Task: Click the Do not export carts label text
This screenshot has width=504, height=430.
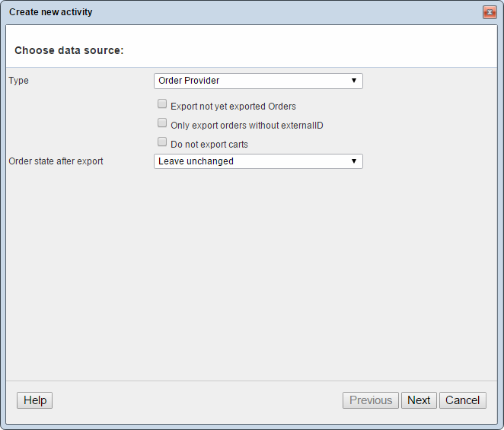Action: pos(209,145)
